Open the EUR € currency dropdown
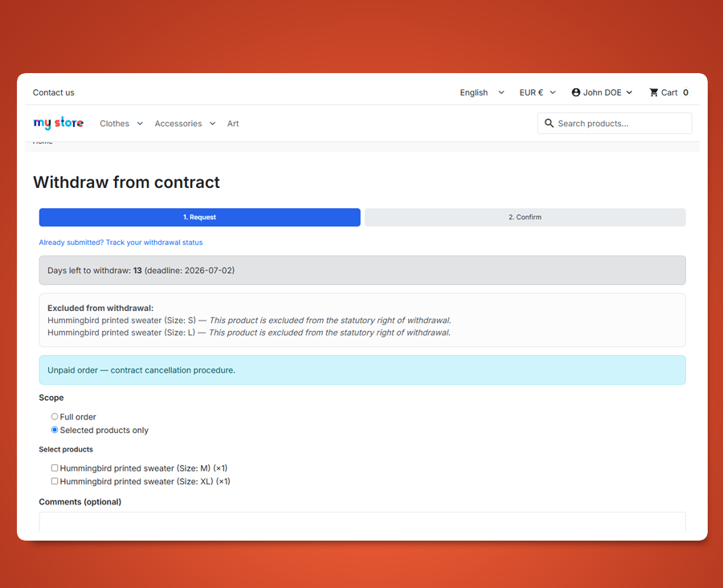The width and height of the screenshot is (723, 588). 537,92
